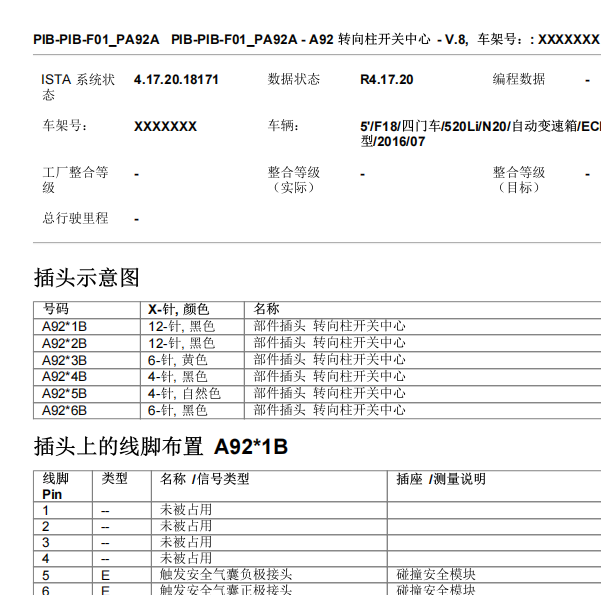The height and width of the screenshot is (595, 601).
Task: Select the 车架号 value XXXXXXX in the info block
Action: pyautogui.click(x=165, y=127)
